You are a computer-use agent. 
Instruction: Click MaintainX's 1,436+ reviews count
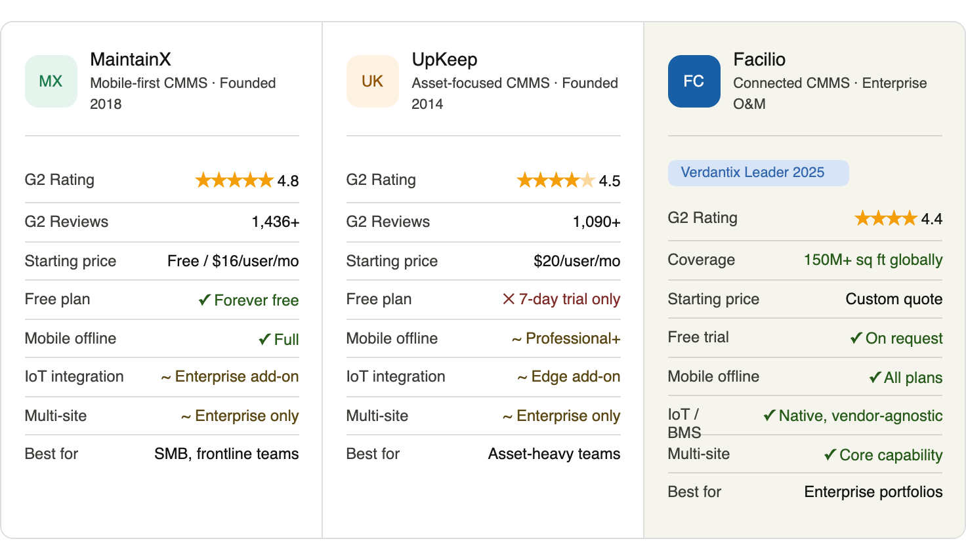[276, 222]
